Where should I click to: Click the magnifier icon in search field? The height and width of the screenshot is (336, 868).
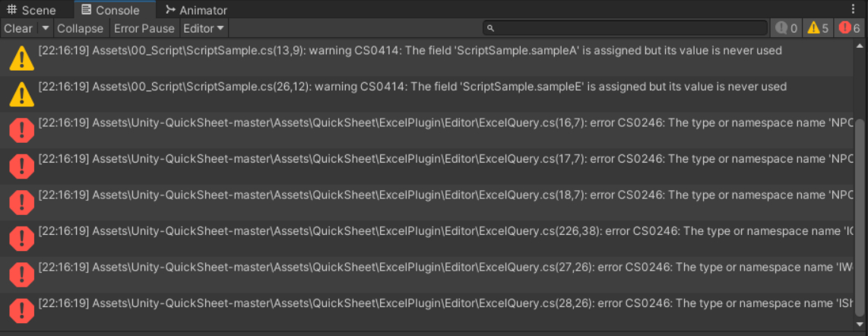pyautogui.click(x=490, y=28)
